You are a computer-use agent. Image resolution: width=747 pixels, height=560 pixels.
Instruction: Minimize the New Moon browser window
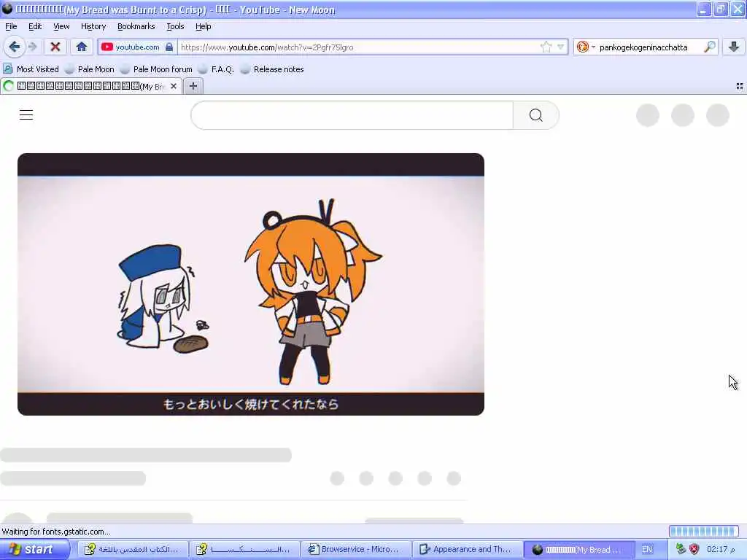point(704,9)
